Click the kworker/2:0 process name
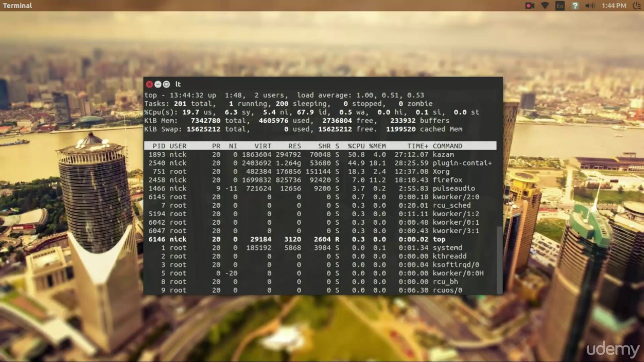 pos(456,197)
